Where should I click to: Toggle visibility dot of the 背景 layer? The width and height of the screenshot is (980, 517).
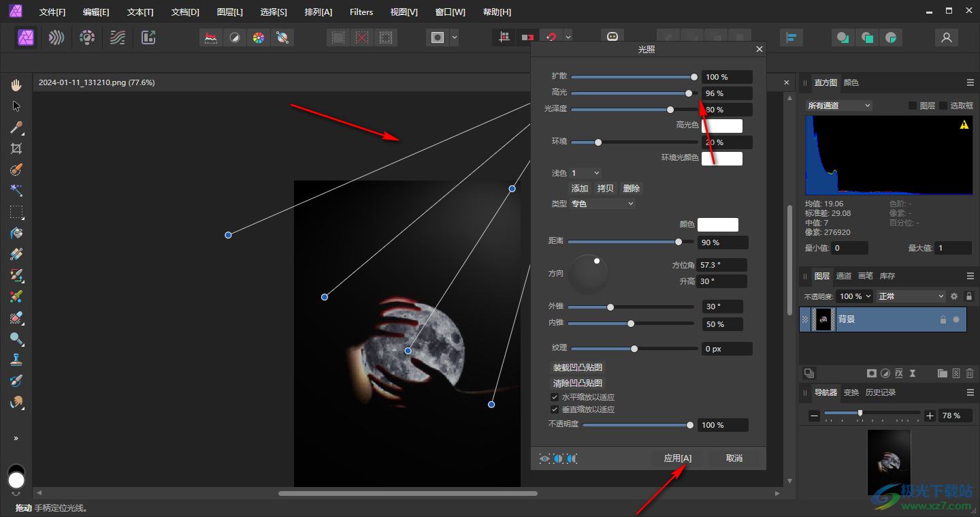click(956, 319)
